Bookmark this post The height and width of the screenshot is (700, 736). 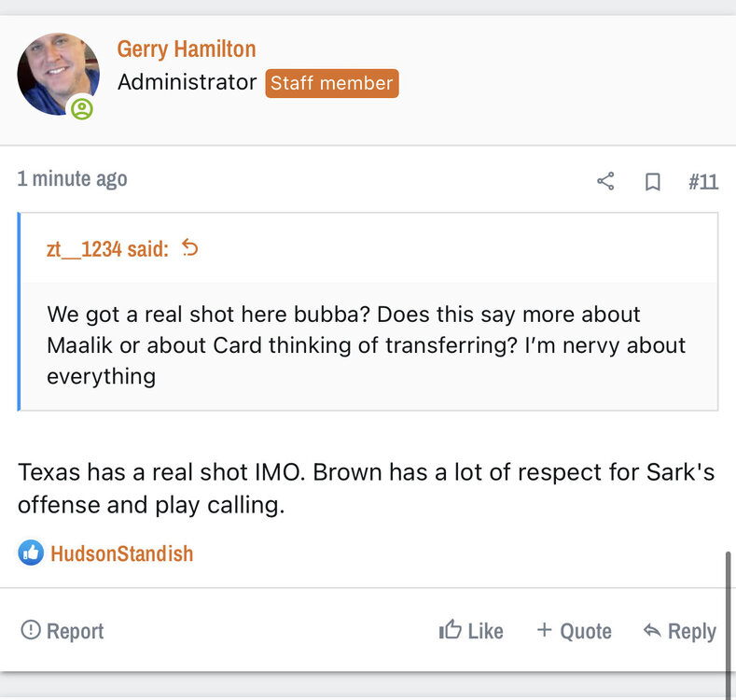tap(653, 181)
